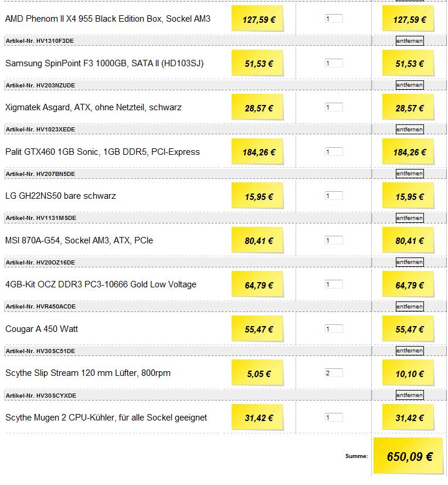The width and height of the screenshot is (448, 485).
Task: Remove Palit GTX460 graphics card entry
Action: 410,129
